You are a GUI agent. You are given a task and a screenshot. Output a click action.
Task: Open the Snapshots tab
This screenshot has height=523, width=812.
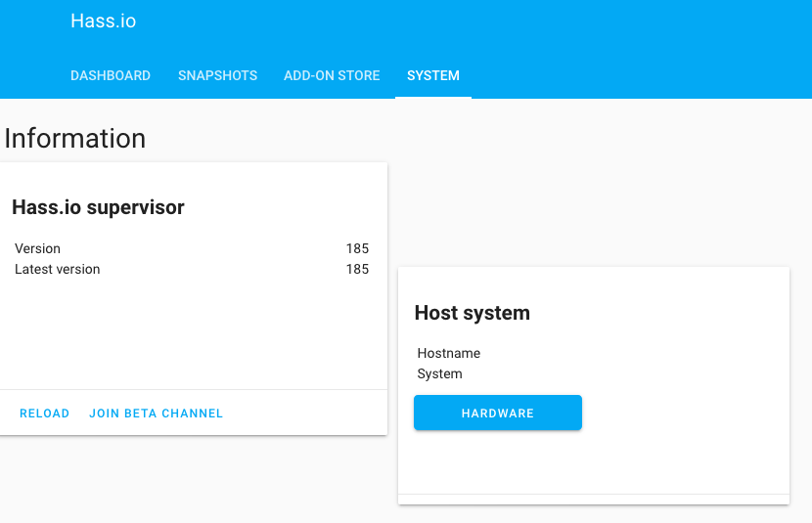point(217,75)
